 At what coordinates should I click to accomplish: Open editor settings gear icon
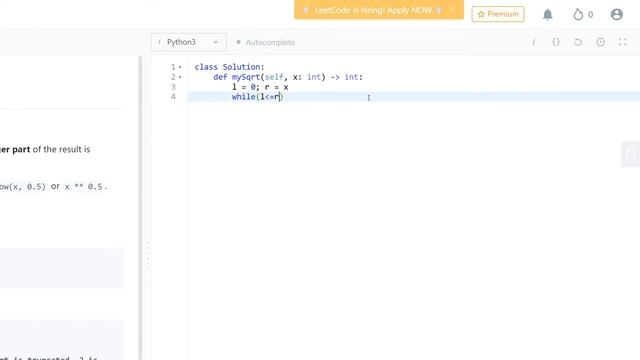[x=600, y=42]
